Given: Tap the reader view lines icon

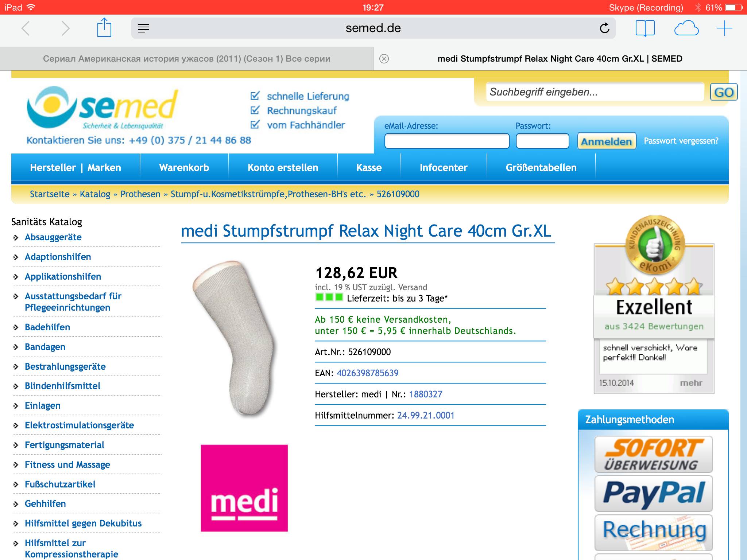Looking at the screenshot, I should tap(143, 28).
